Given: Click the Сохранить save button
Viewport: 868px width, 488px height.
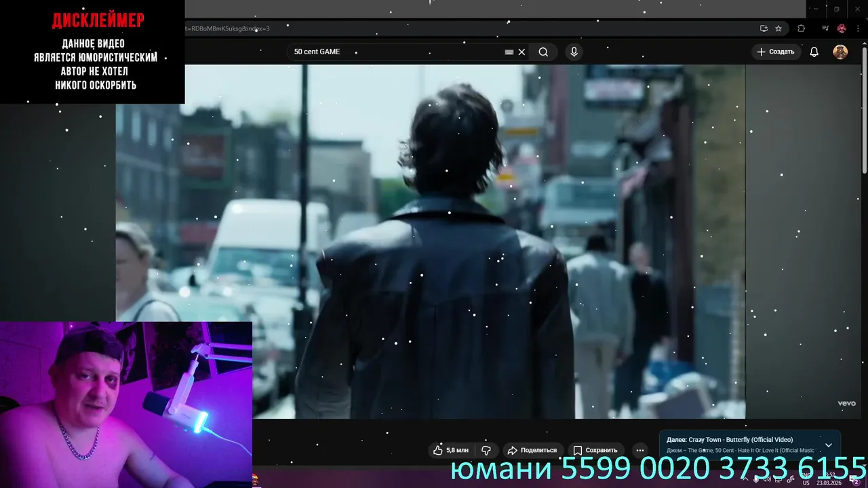Looking at the screenshot, I should (595, 450).
